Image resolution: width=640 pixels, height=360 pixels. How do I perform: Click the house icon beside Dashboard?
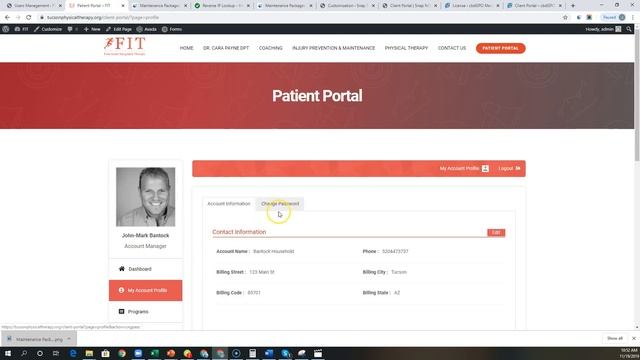click(122, 269)
